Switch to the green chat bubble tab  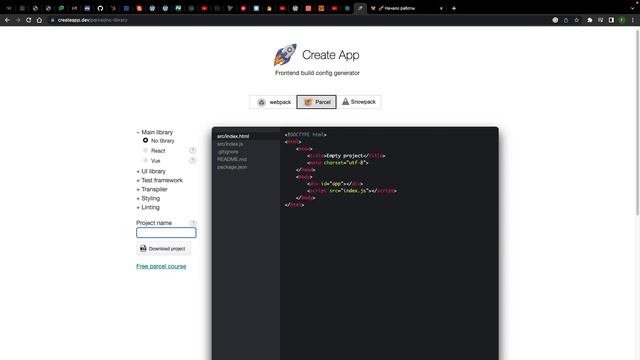coord(61,8)
